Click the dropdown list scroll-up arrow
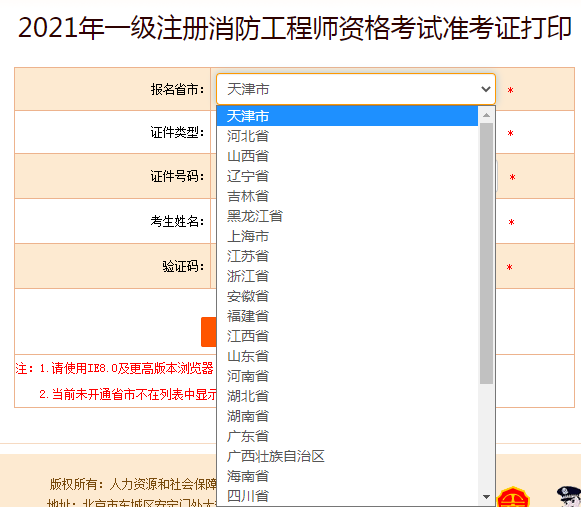Viewport: 581px width, 507px height. [x=487, y=115]
